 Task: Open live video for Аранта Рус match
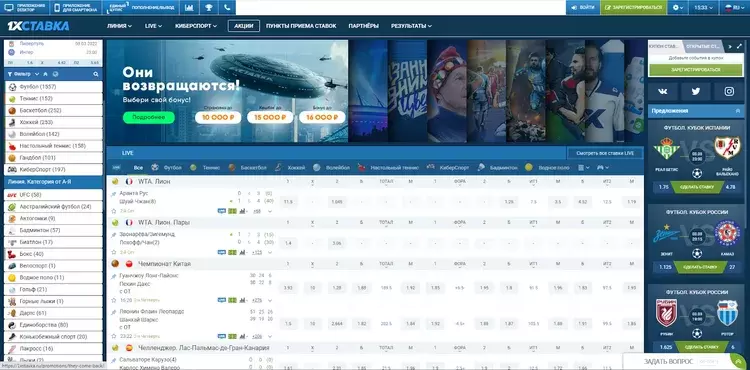pyautogui.click(x=221, y=211)
